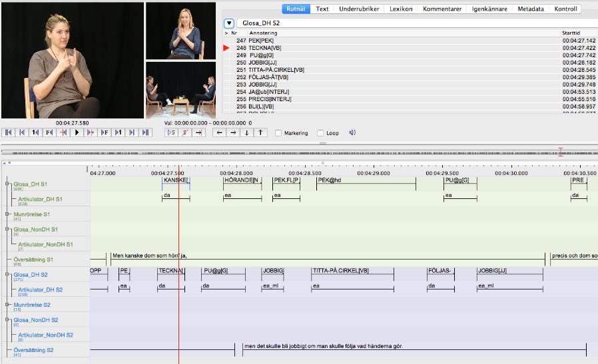
Task: Click the speaker volume icon
Action: tap(352, 132)
